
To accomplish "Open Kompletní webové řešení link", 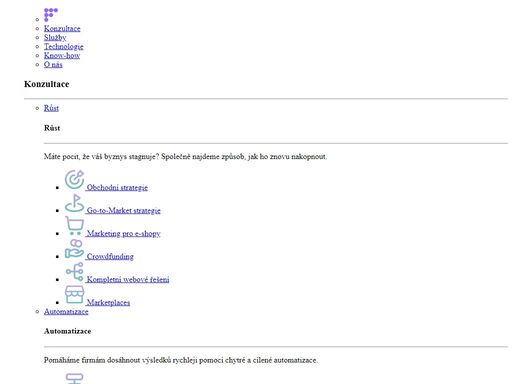I will tap(128, 280).
